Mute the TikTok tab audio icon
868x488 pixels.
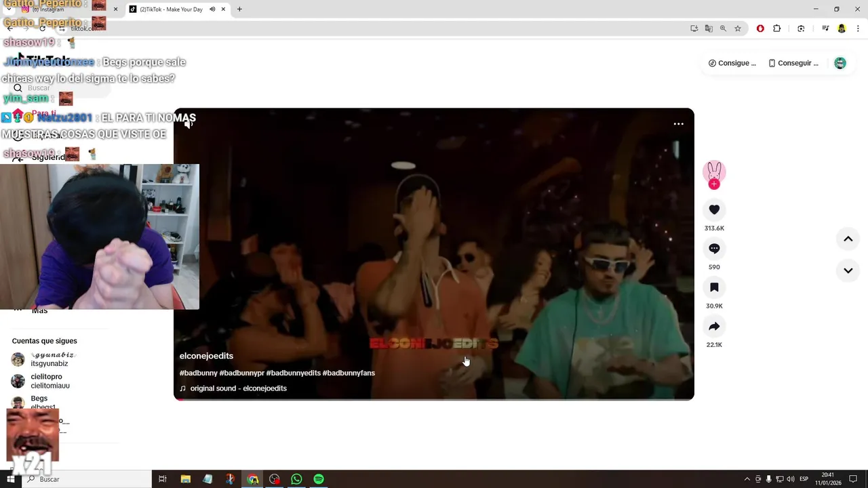click(212, 9)
